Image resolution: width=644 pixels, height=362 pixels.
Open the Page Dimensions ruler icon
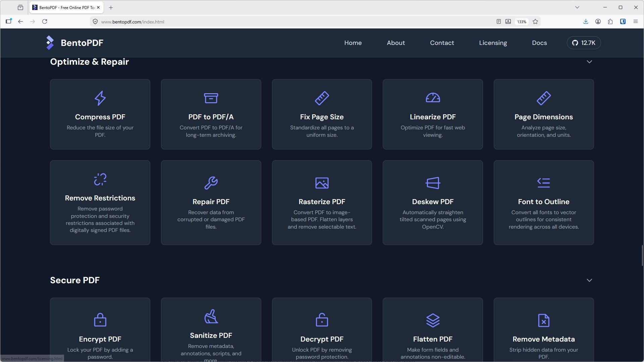(x=544, y=98)
